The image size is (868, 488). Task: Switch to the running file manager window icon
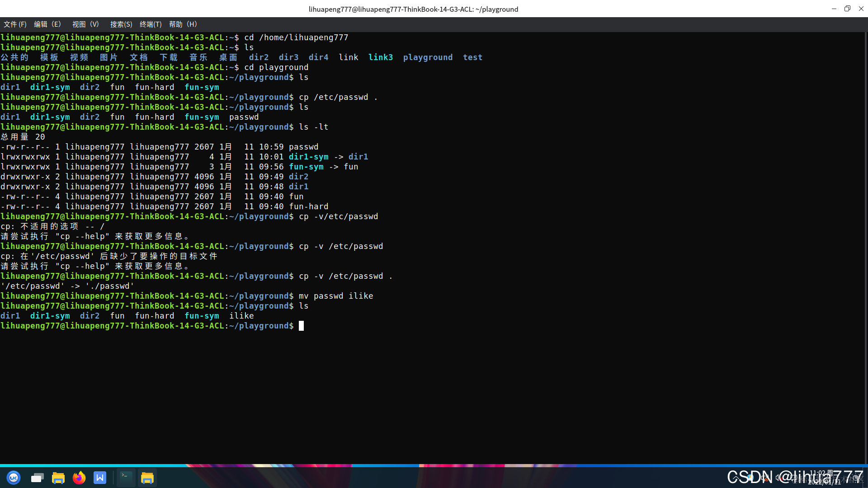point(147,478)
